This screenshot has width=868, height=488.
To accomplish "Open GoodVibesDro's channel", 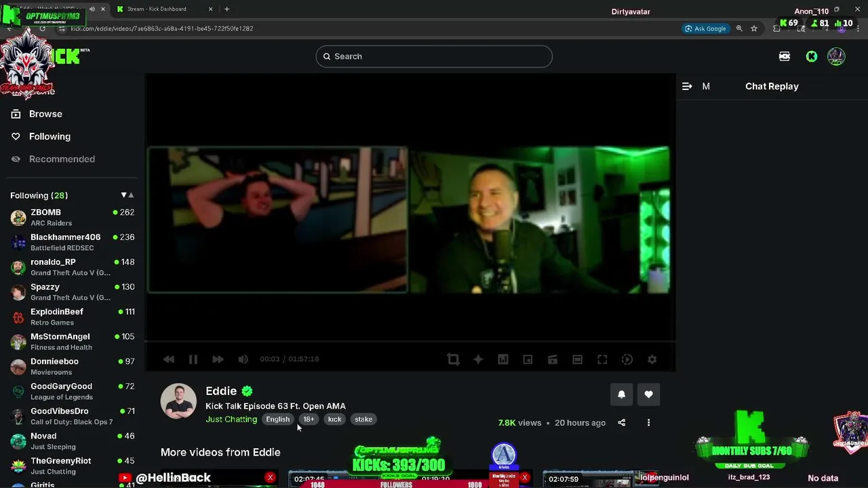I will point(72,416).
